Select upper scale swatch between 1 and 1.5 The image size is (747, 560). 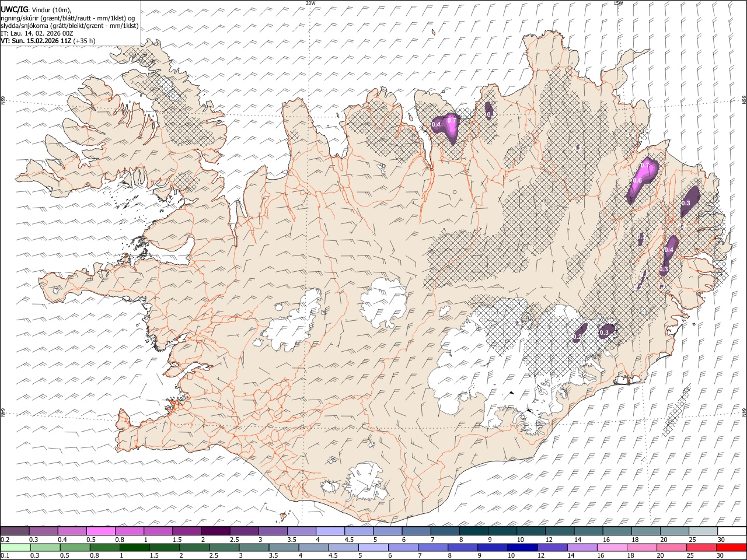point(158,531)
